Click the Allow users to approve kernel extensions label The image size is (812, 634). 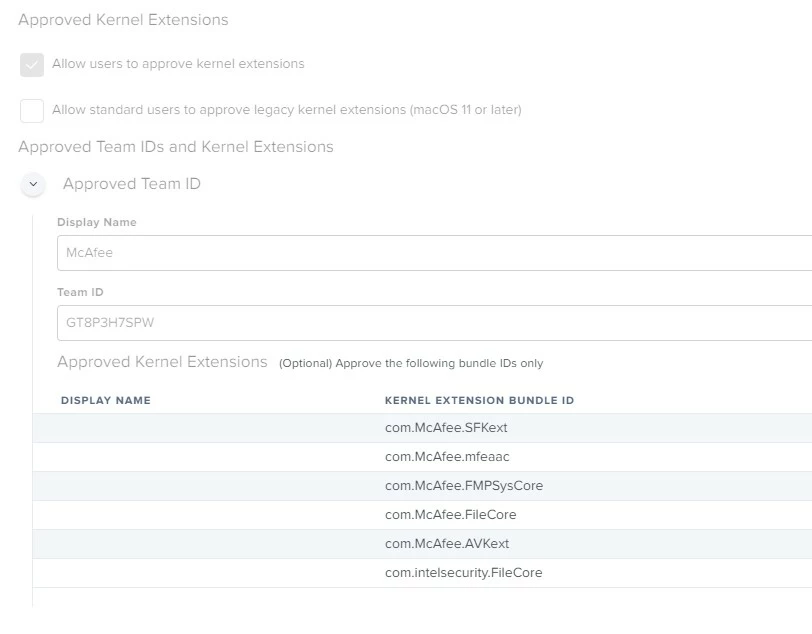[178, 64]
